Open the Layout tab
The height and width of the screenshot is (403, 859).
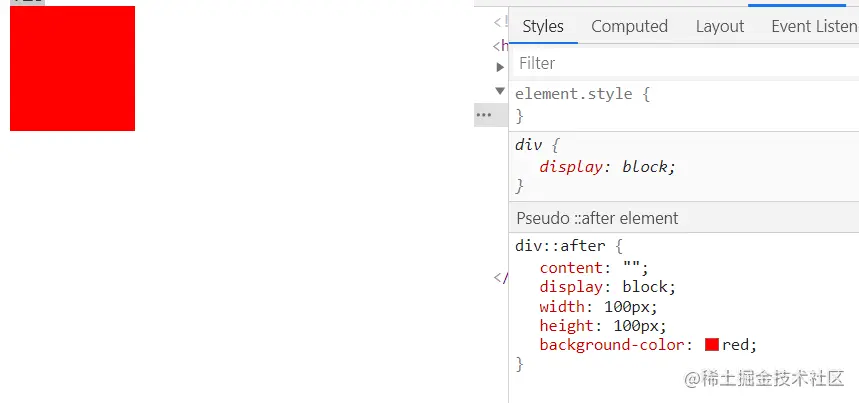pos(720,26)
